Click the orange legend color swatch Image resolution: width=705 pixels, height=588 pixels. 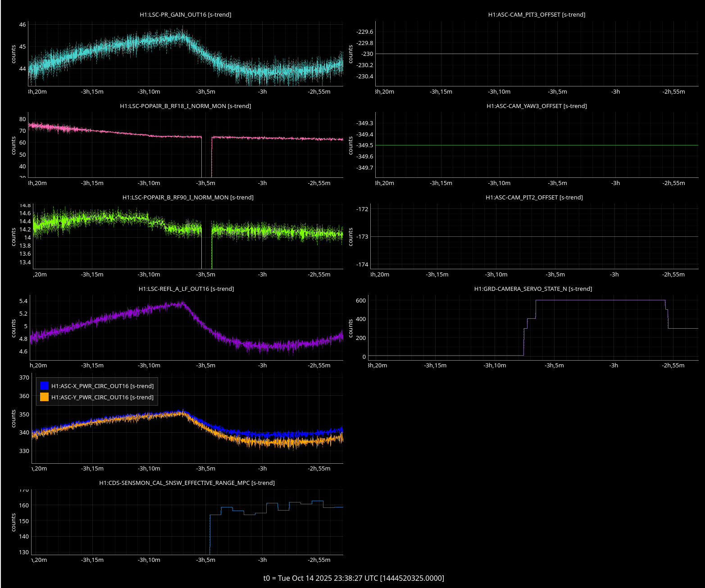tap(44, 397)
